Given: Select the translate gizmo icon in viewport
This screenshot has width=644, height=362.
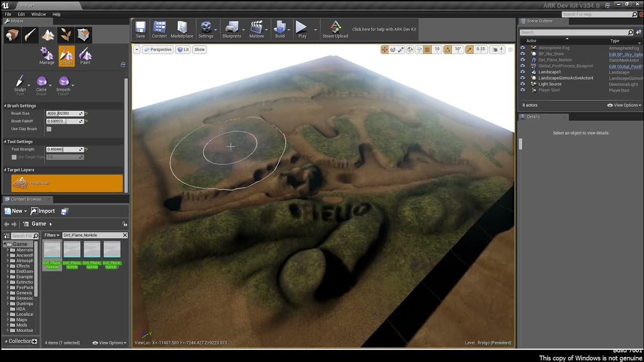Looking at the screenshot, I should [385, 49].
